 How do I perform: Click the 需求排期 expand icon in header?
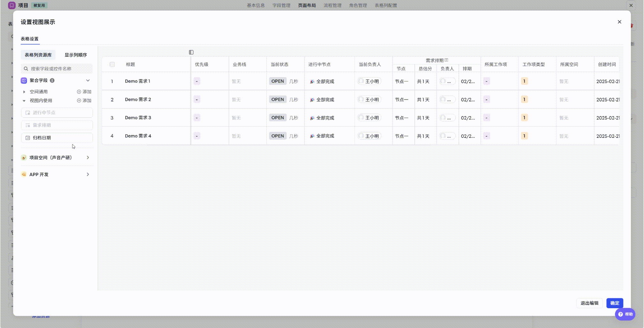[446, 60]
